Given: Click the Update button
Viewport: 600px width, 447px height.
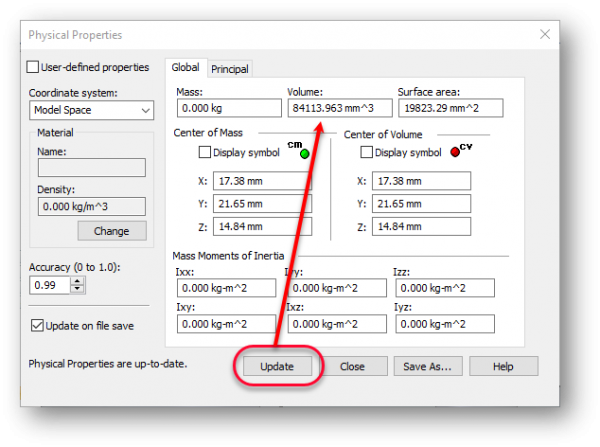Looking at the screenshot, I should point(277,366).
